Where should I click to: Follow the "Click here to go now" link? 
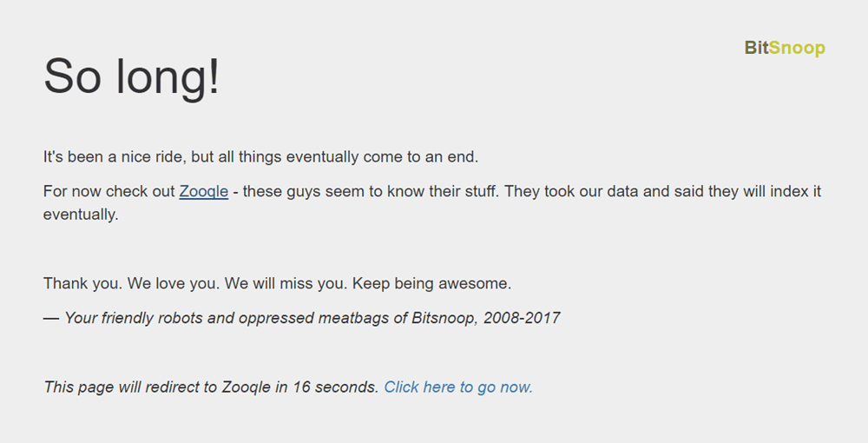[458, 387]
